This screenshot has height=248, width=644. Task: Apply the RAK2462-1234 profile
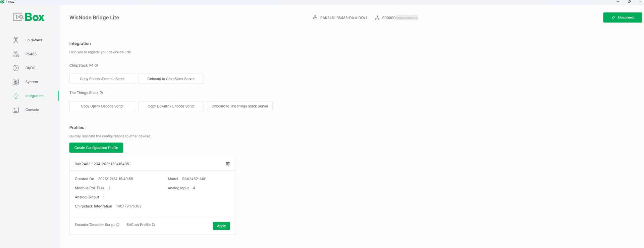click(221, 226)
